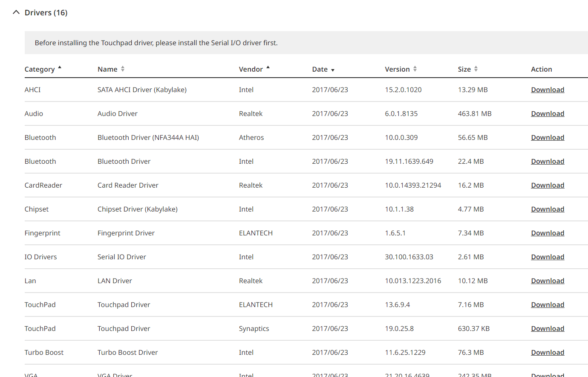Download the Card Reader Driver
This screenshot has height=377, width=588.
tap(548, 185)
